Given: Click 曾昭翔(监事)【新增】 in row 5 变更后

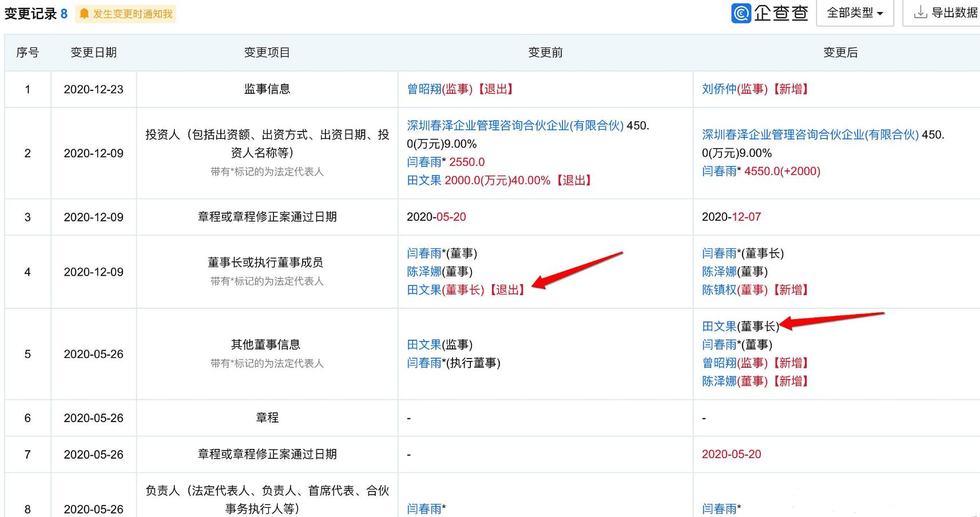Looking at the screenshot, I should (755, 363).
